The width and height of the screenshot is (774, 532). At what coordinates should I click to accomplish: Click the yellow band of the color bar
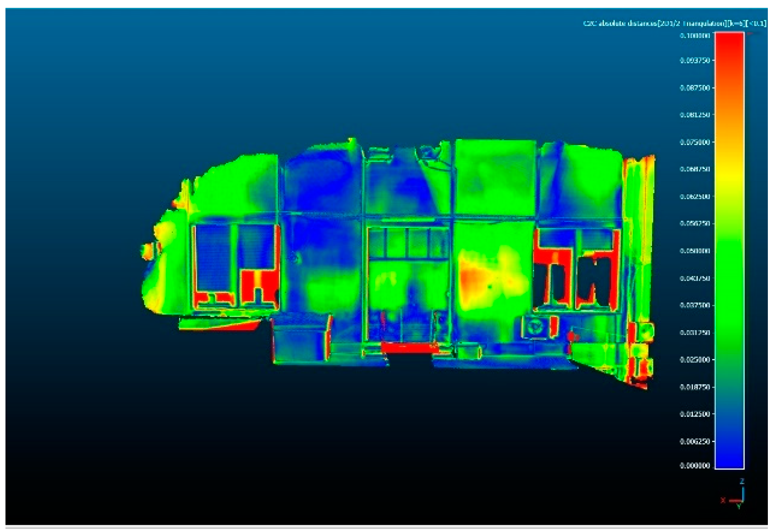(729, 174)
